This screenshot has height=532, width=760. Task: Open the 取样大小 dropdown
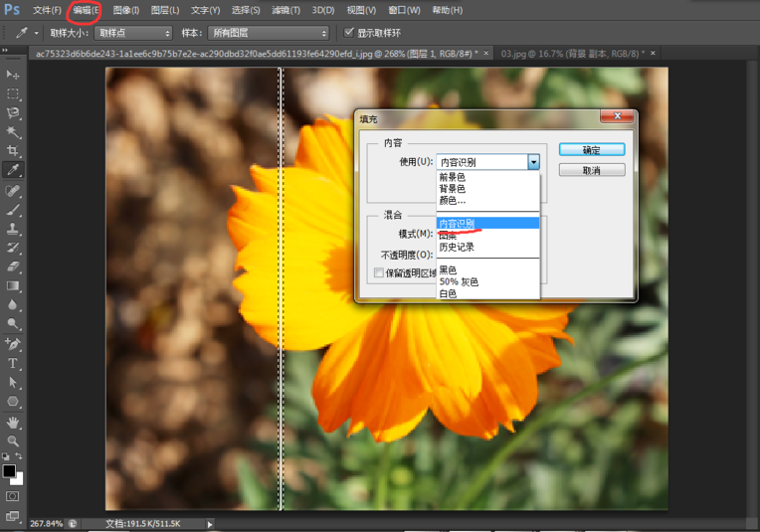coord(133,33)
